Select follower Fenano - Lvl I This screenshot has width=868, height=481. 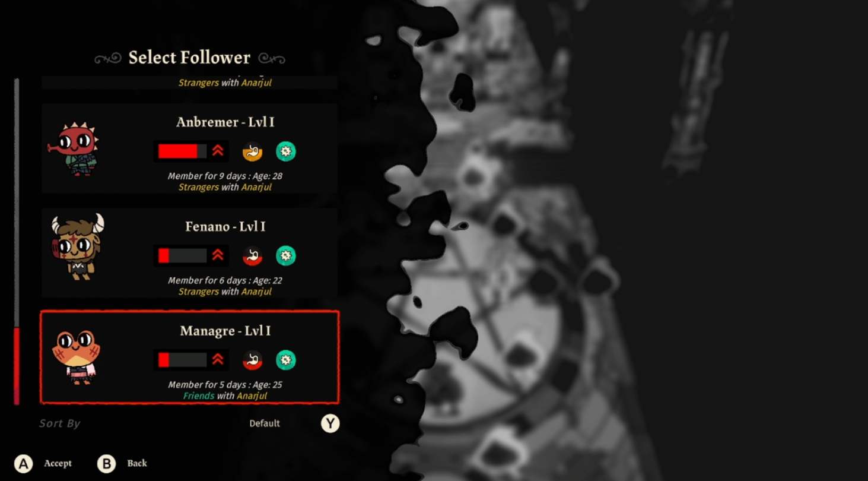pyautogui.click(x=189, y=253)
